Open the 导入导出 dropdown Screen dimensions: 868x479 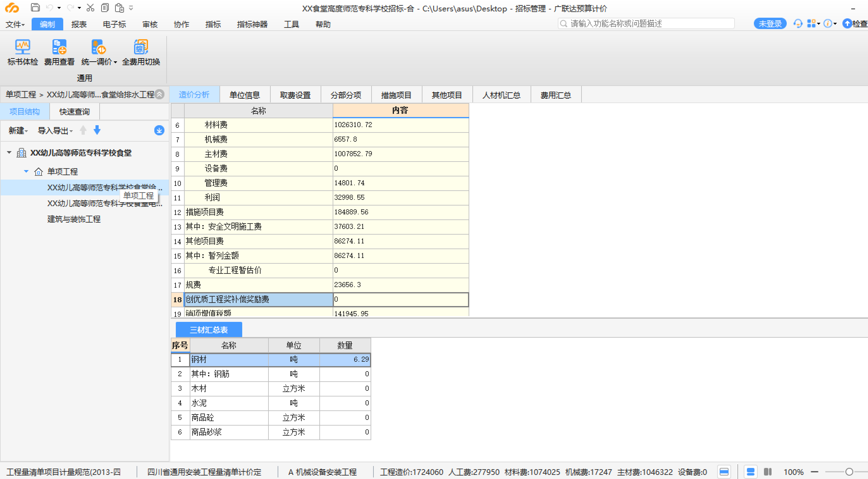(55, 131)
